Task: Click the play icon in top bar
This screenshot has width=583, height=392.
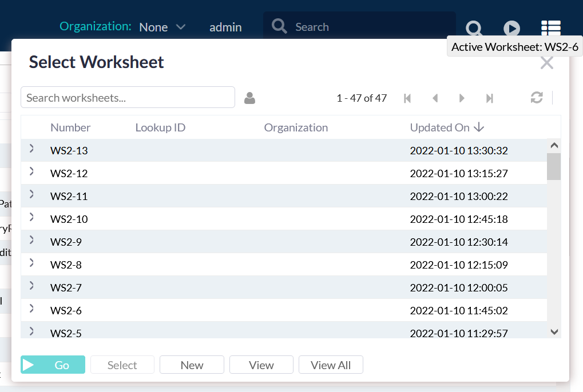Action: (x=511, y=27)
